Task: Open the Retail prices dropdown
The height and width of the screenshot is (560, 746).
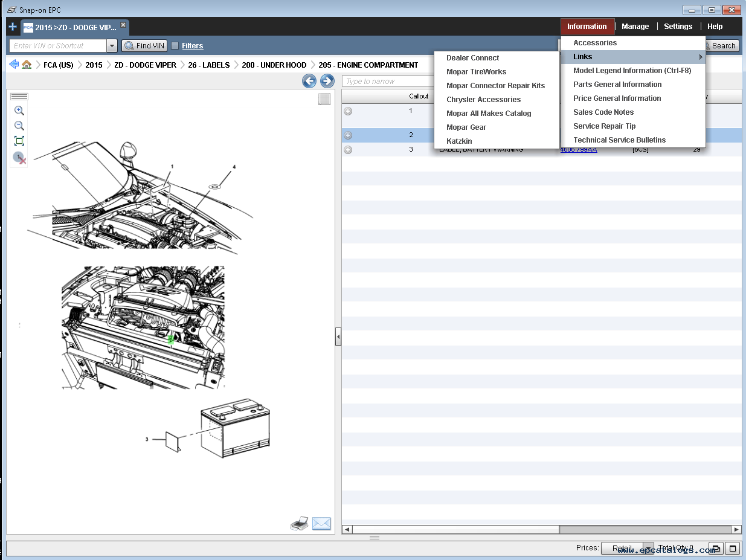Action: click(648, 549)
